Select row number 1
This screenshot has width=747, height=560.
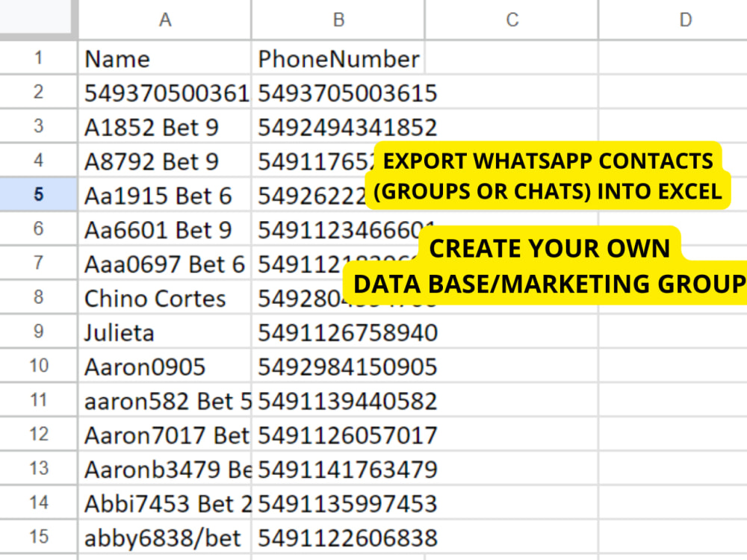point(38,58)
